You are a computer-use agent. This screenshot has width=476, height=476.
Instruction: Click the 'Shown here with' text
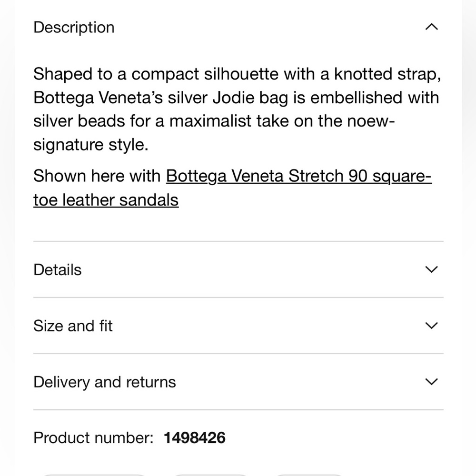(97, 176)
